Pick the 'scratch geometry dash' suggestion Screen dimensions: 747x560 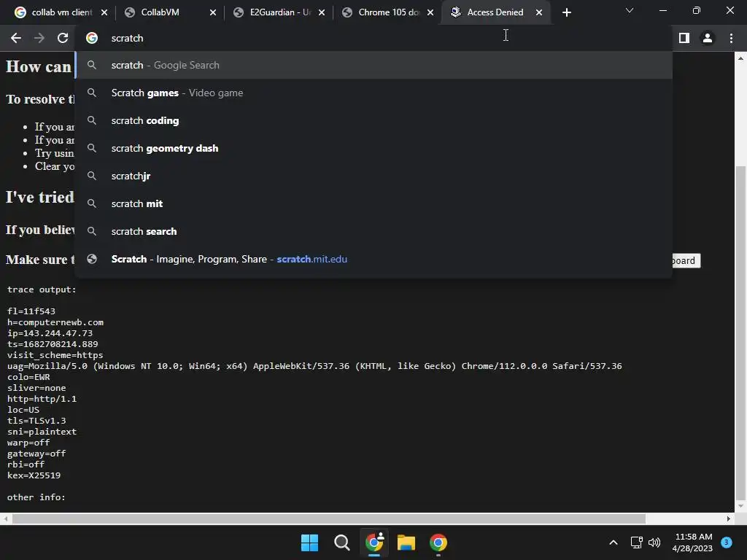(373, 148)
